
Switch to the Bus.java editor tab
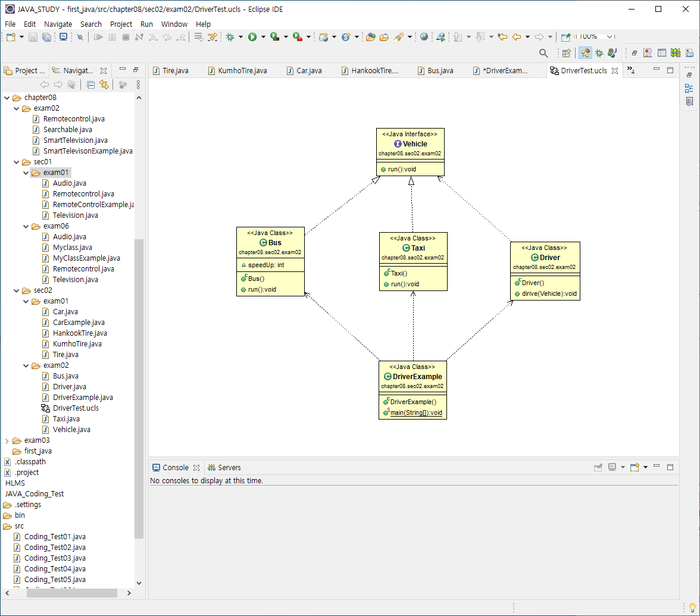coord(436,70)
